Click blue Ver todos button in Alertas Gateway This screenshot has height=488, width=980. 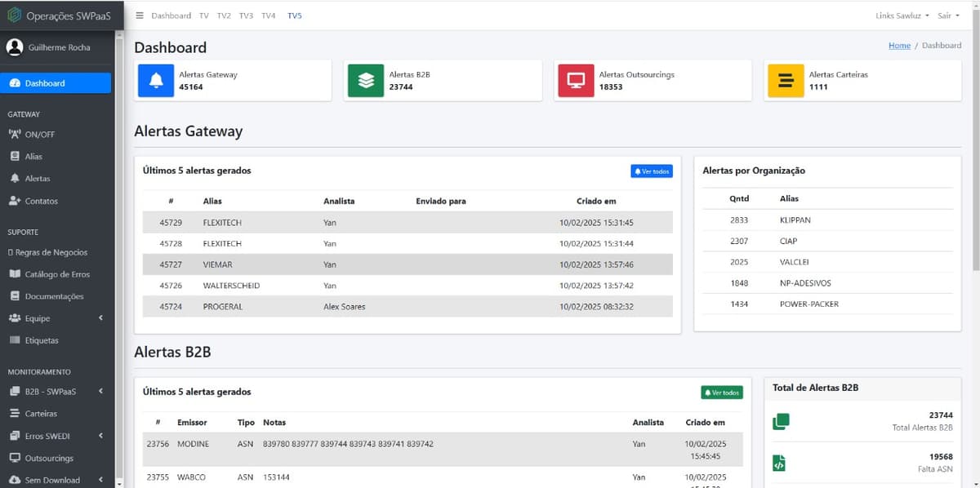pos(652,171)
